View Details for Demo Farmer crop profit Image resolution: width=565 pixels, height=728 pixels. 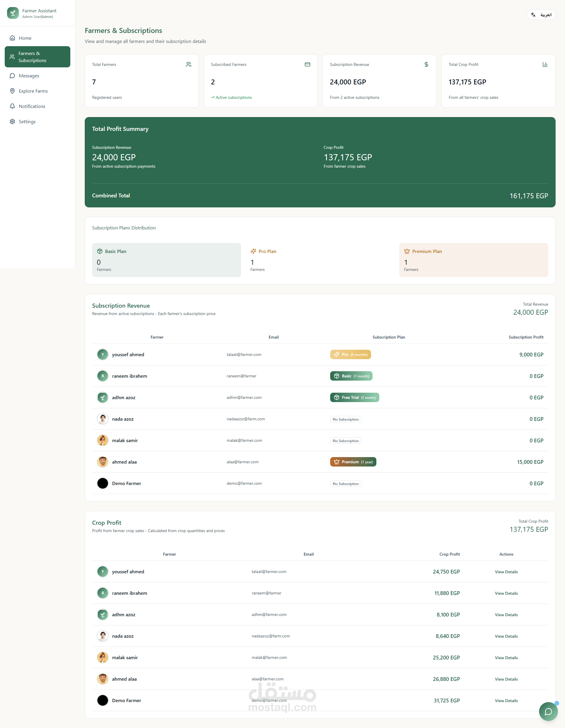tap(506, 701)
